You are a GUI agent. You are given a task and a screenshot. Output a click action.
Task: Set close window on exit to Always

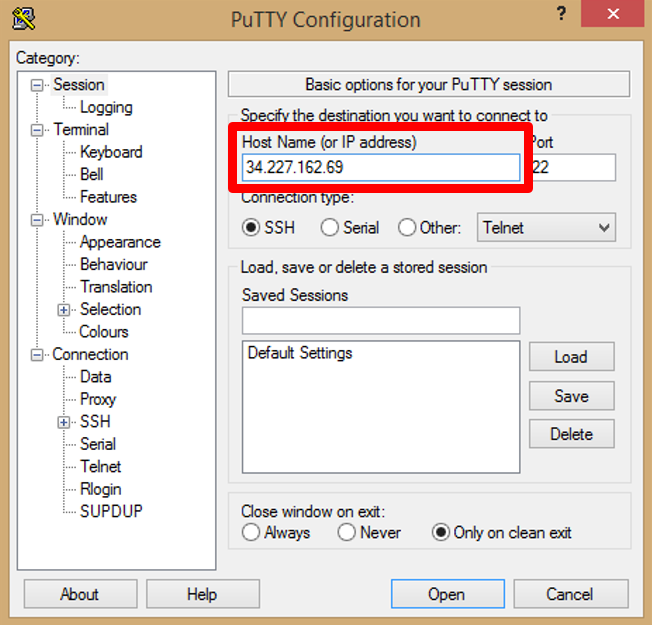pos(251,533)
